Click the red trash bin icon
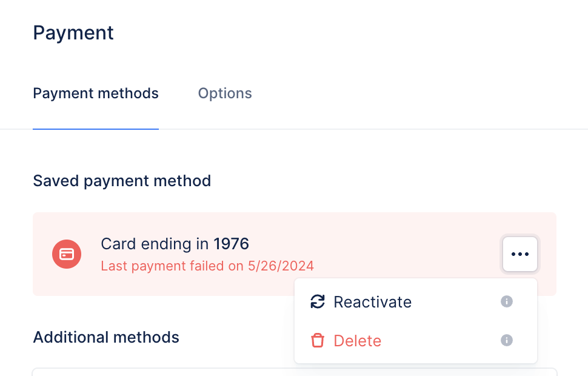The width and height of the screenshot is (588, 376). point(317,341)
